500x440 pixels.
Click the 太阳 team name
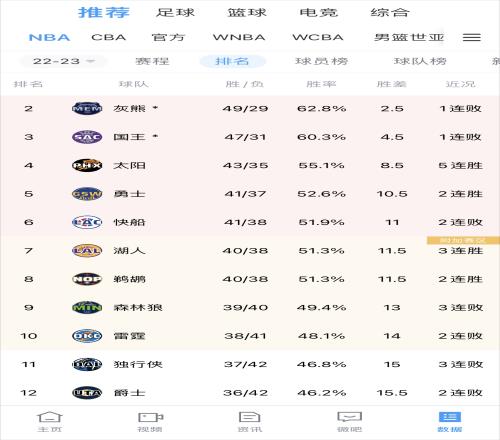click(x=129, y=165)
